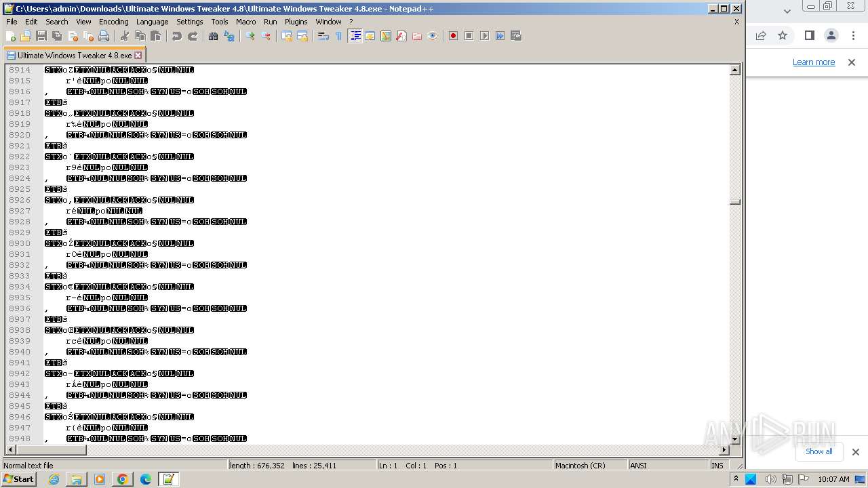Open Chrome profile avatar
Image resolution: width=868 pixels, height=488 pixels.
[831, 36]
